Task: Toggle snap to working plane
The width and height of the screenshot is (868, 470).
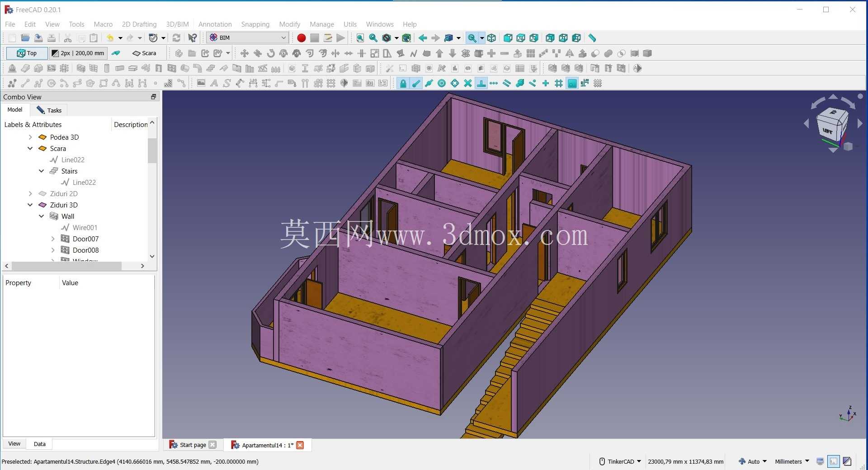Action: pos(572,83)
